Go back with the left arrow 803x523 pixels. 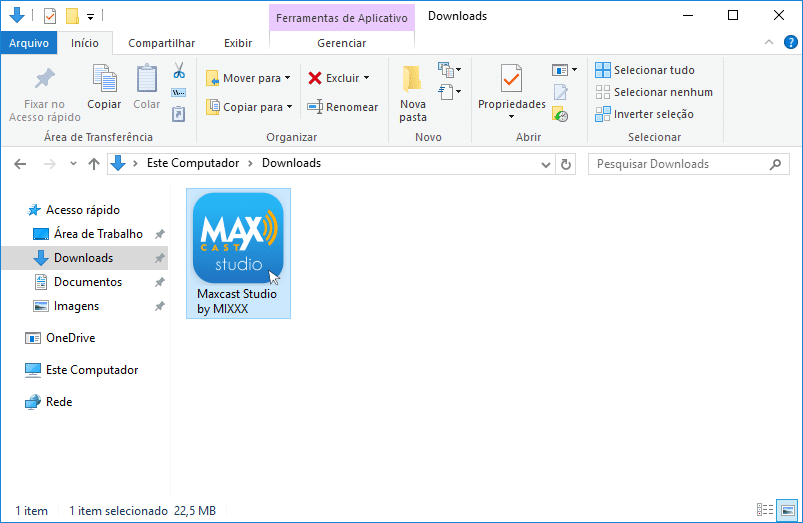20,164
